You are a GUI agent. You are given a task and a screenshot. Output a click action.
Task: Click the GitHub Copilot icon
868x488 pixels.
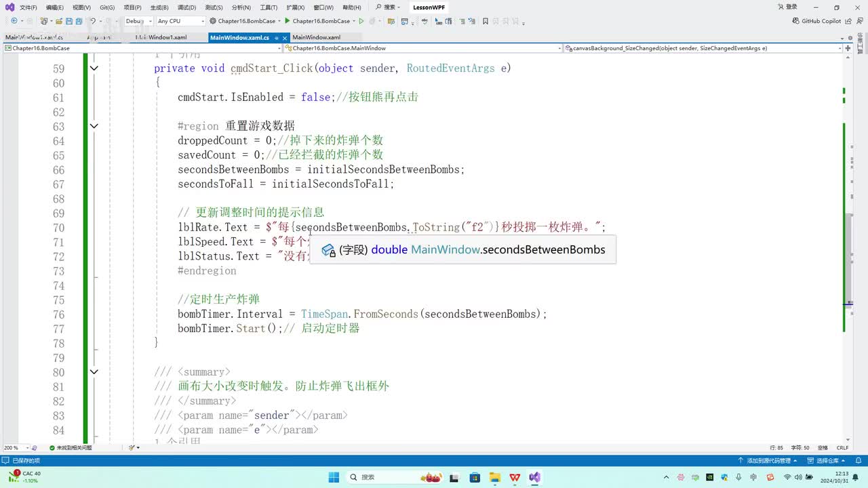pos(796,21)
